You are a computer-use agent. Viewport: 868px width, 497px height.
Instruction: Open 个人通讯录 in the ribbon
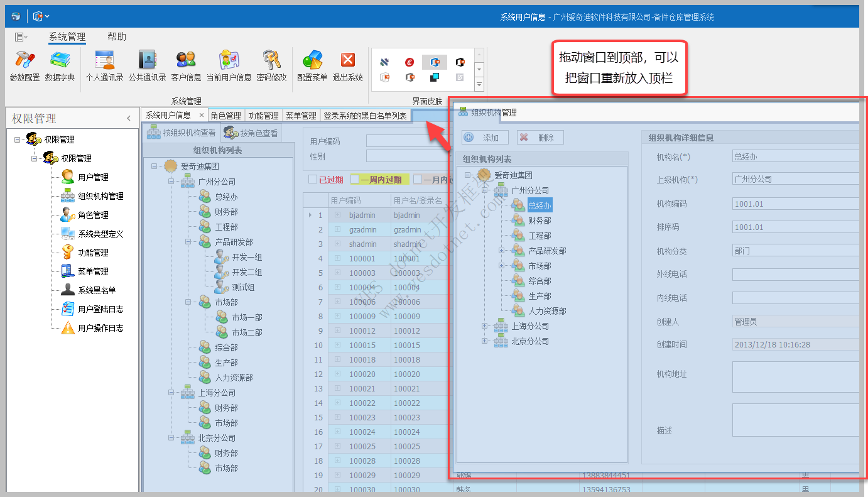104,66
